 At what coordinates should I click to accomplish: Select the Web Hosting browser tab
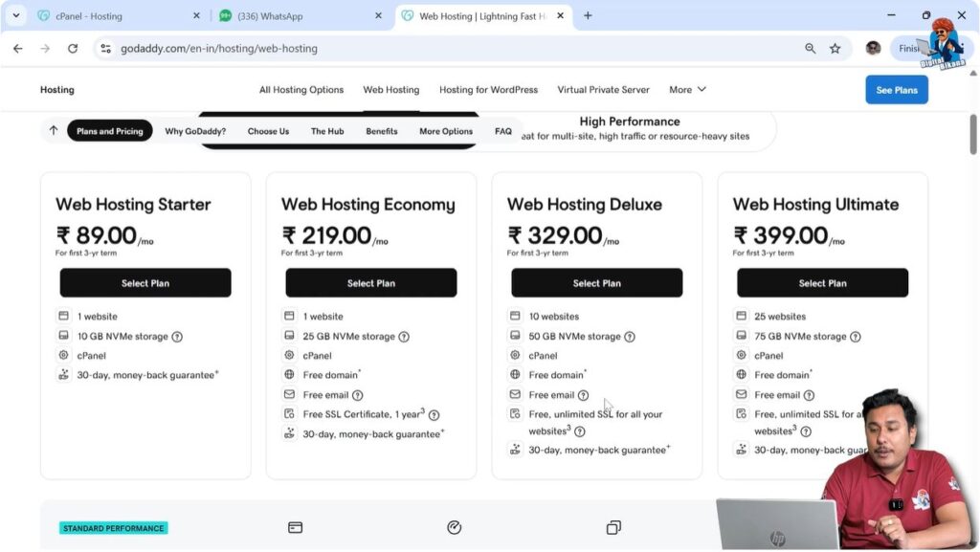[482, 15]
